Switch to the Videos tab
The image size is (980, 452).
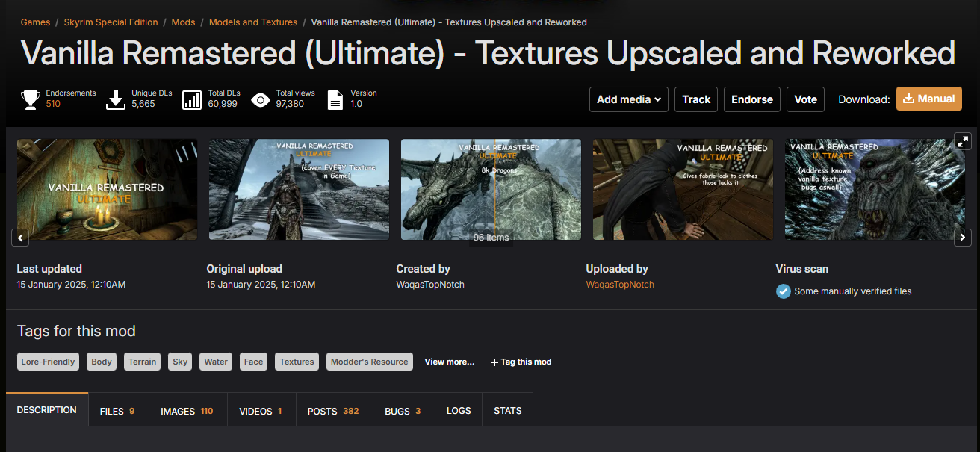(x=261, y=411)
